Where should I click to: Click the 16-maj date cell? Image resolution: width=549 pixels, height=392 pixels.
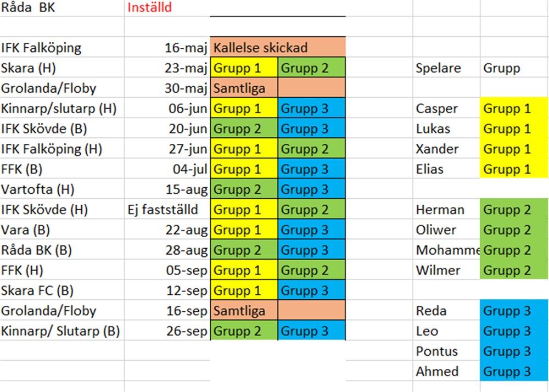pyautogui.click(x=167, y=47)
